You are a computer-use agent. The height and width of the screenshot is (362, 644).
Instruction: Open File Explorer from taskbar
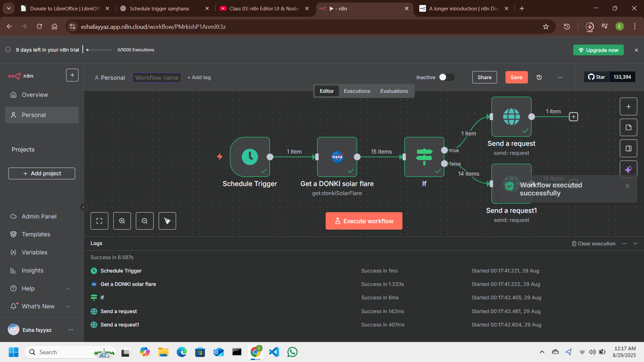pos(163,352)
